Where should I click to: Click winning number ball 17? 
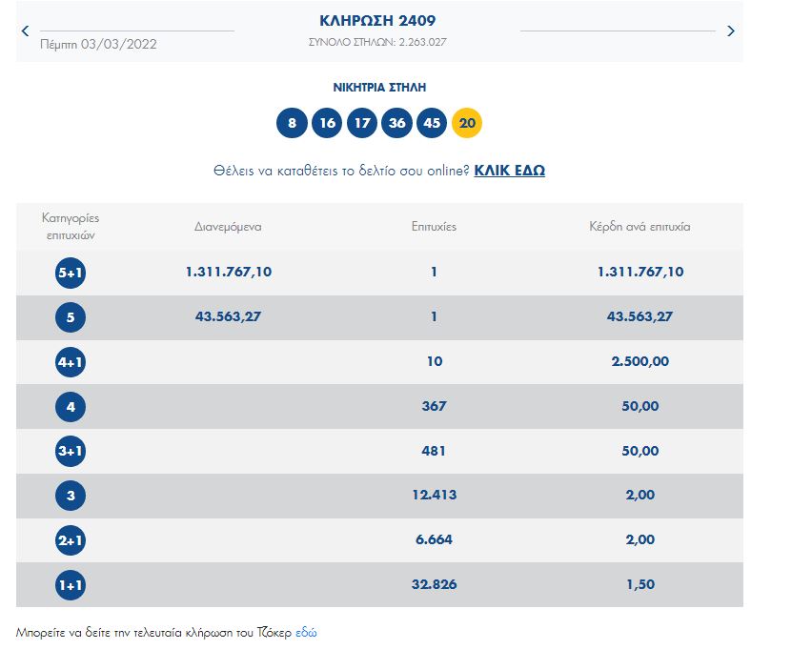point(362,123)
